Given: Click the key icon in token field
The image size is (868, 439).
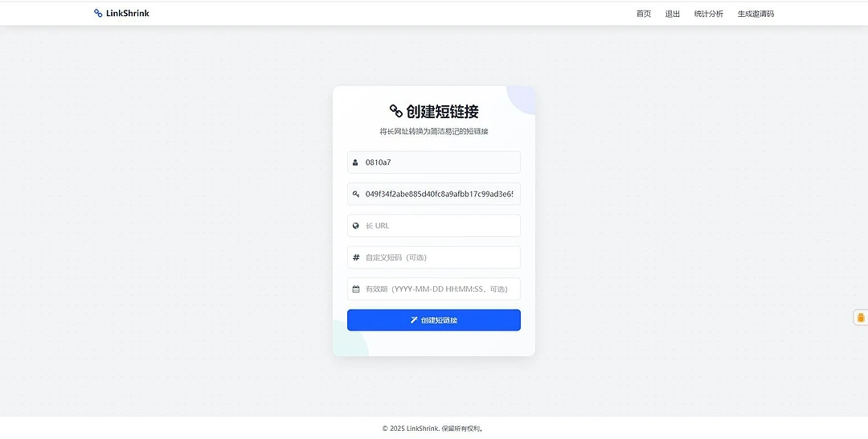Looking at the screenshot, I should tap(356, 195).
